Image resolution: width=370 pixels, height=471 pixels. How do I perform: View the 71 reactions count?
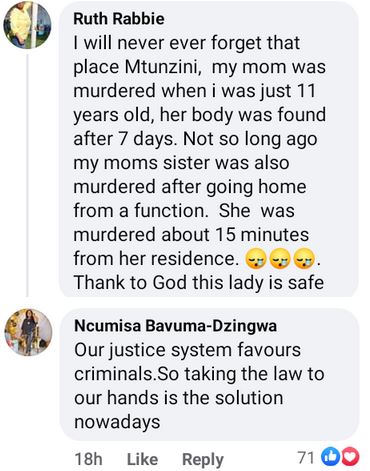click(x=306, y=457)
